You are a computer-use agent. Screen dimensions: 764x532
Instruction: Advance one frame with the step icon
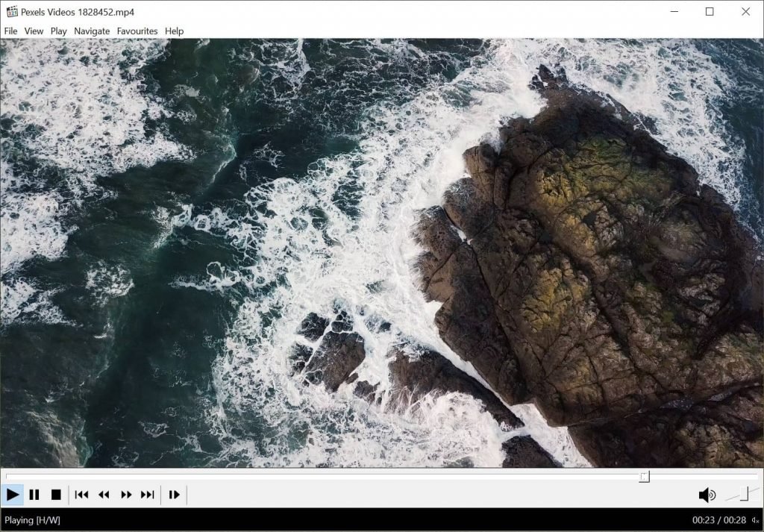(x=173, y=494)
